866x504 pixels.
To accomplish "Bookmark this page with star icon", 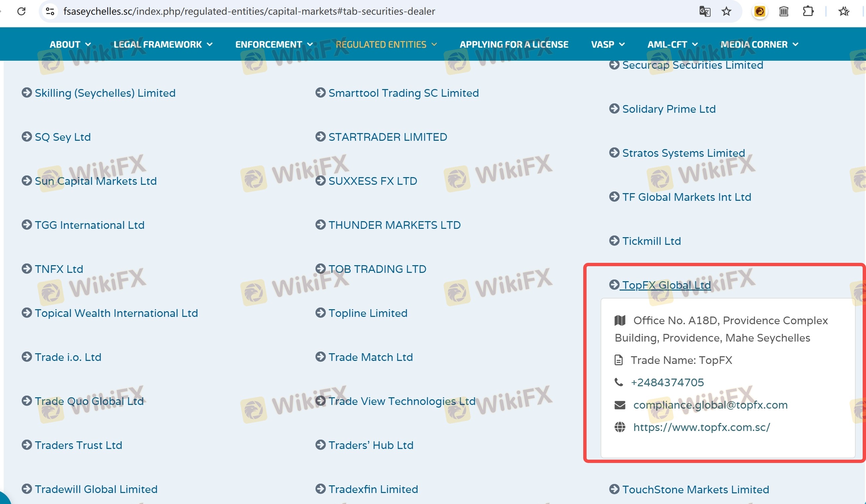I will [x=726, y=11].
